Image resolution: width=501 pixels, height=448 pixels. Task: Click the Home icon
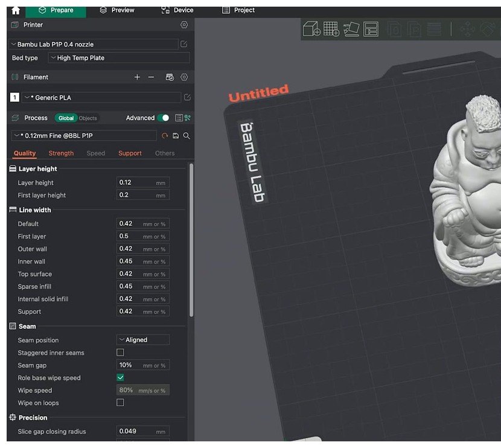15,10
